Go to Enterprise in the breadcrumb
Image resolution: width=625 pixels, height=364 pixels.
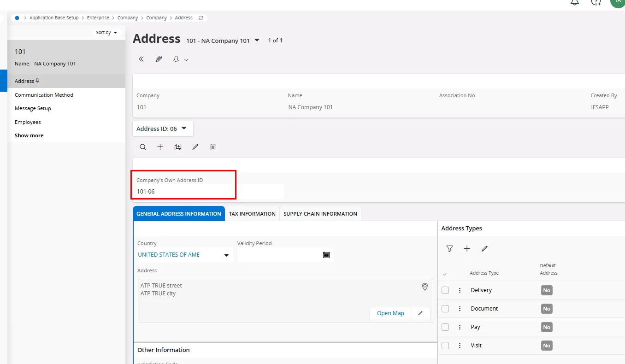coord(98,18)
